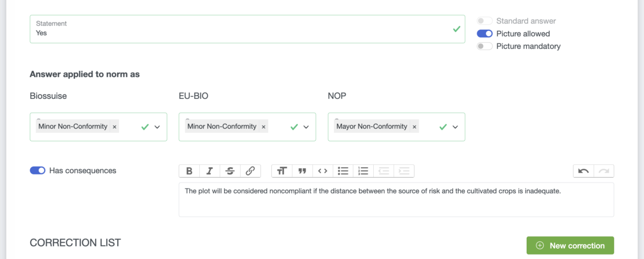Remove the Mayor Non-Conformity tag from NOP
Image resolution: width=644 pixels, height=259 pixels.
(414, 126)
